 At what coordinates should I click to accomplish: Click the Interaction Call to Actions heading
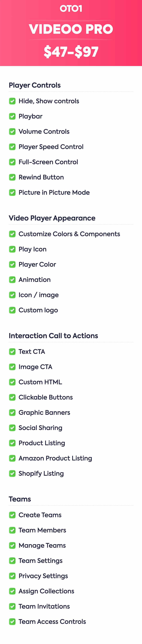click(53, 336)
